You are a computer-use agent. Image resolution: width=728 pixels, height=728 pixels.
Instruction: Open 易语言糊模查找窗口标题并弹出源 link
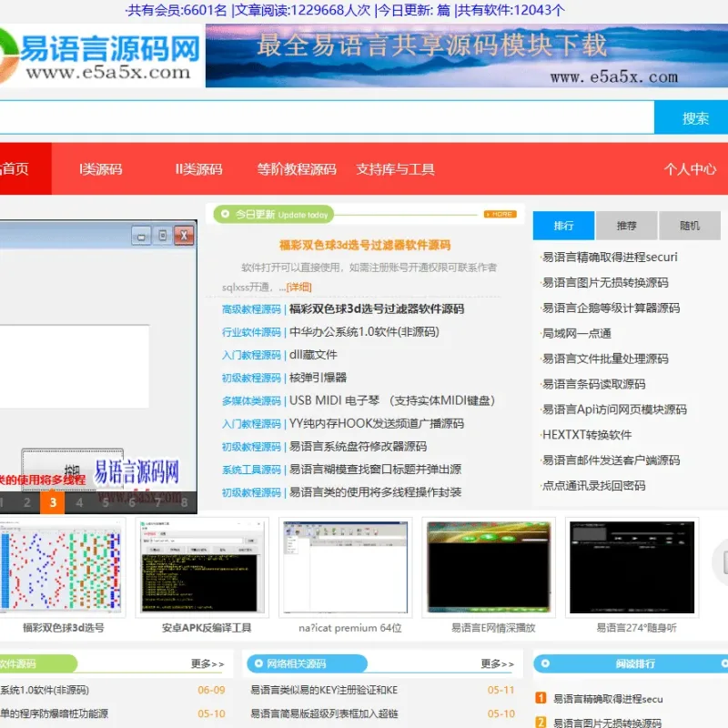point(375,469)
